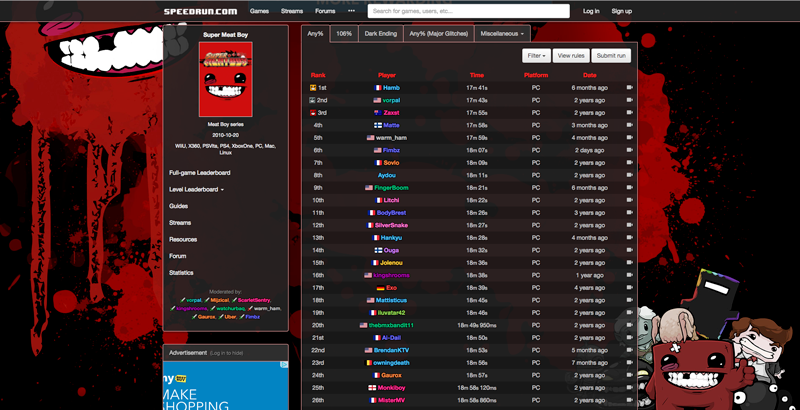Click the 2nd place trophy icon
Viewport: 800px width, 410px height.
pyautogui.click(x=313, y=100)
